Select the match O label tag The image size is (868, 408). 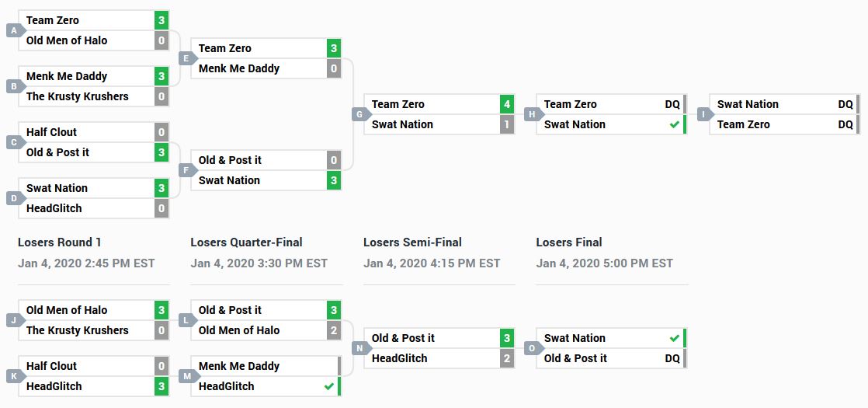tap(533, 348)
